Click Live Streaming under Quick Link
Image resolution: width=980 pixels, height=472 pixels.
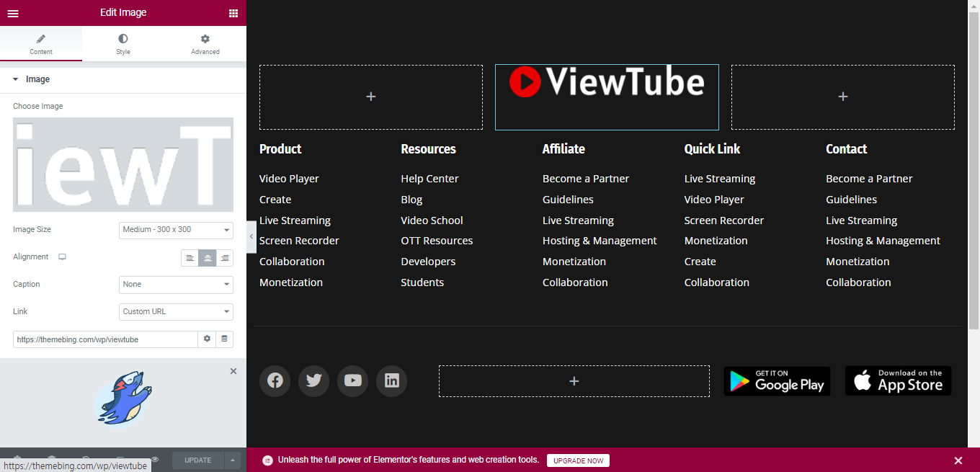tap(720, 179)
